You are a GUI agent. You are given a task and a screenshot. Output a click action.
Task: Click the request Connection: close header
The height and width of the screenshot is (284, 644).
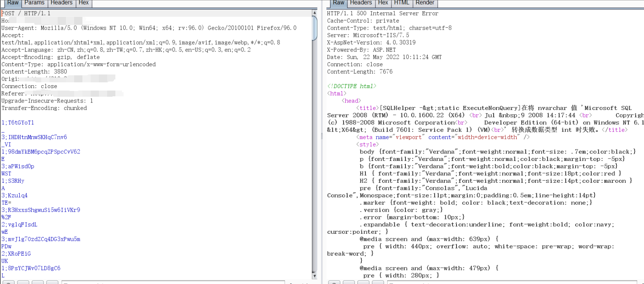coord(29,86)
